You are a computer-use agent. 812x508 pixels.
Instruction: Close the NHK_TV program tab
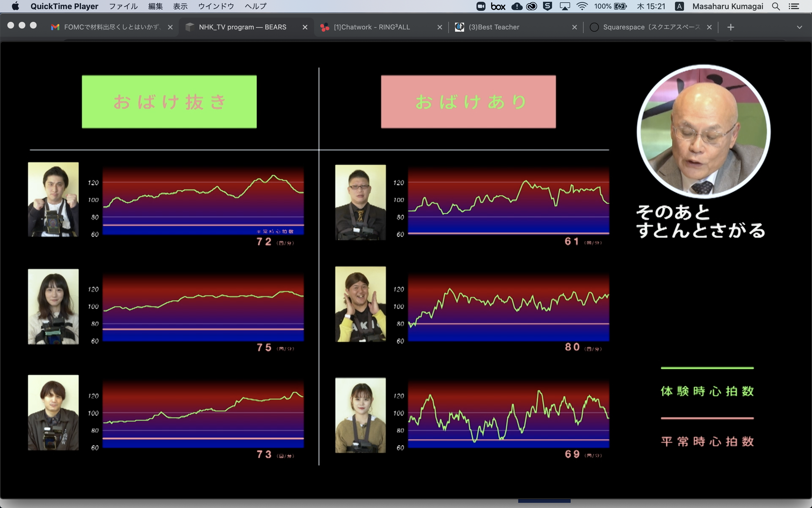point(305,27)
